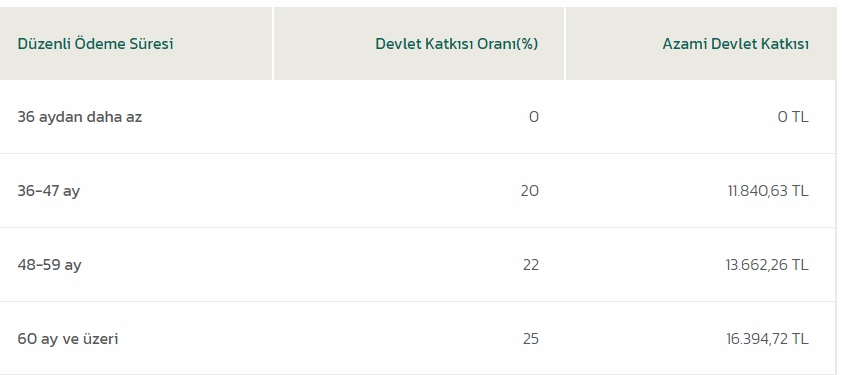
Task: Select the 36 aydan daha az cell
Action: coord(80,117)
